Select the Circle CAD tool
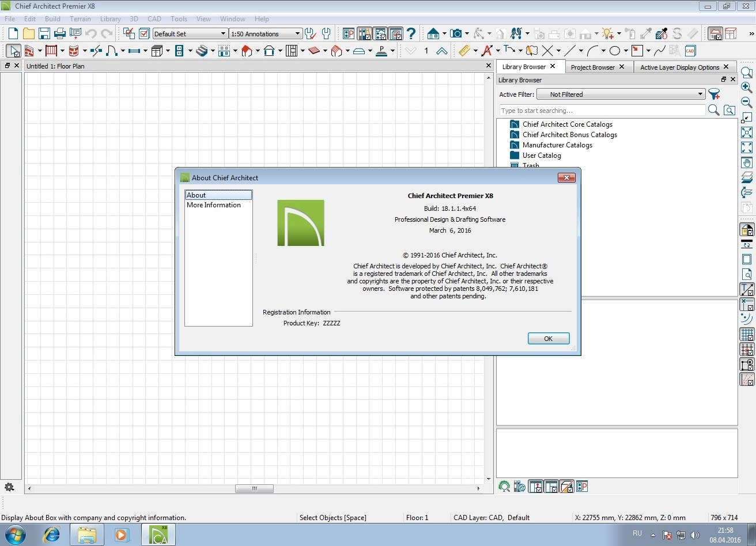This screenshot has height=546, width=756. click(614, 51)
